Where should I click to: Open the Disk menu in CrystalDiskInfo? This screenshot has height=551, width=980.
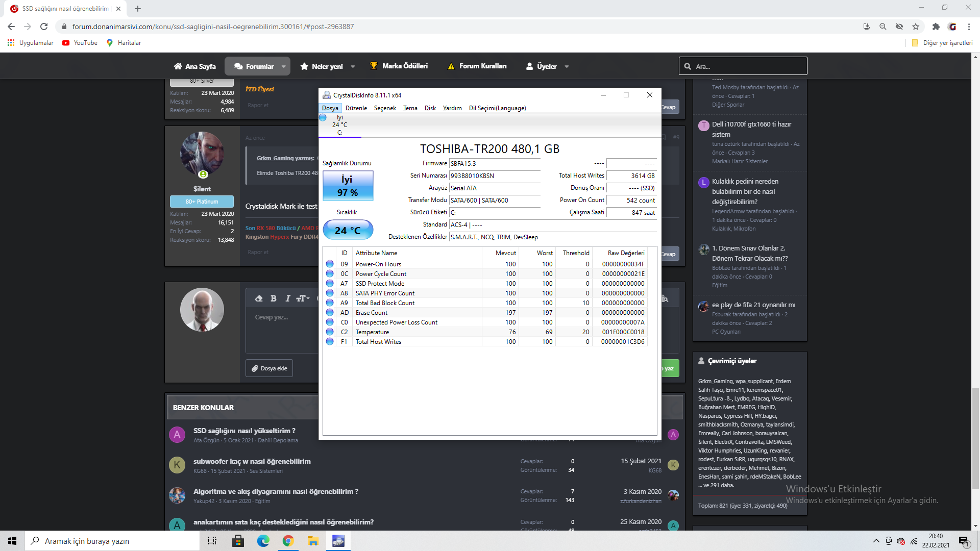tap(430, 108)
